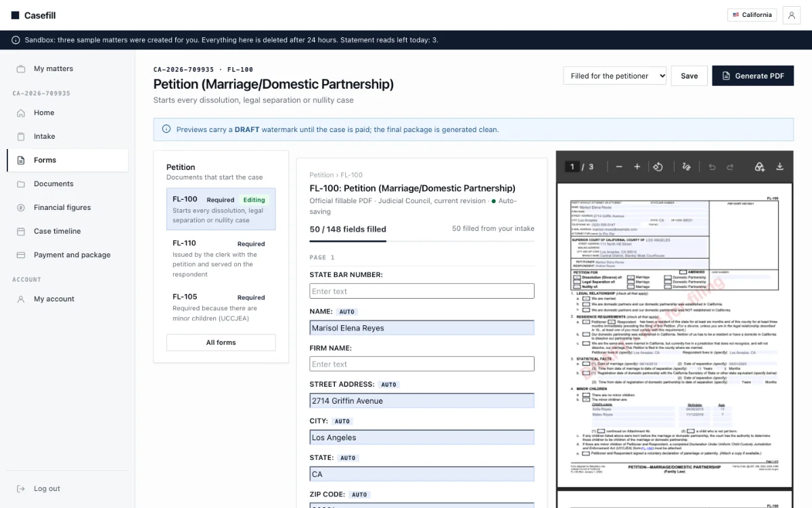This screenshot has height=508, width=812.
Task: Navigate to Payment and package
Action: [x=68, y=255]
